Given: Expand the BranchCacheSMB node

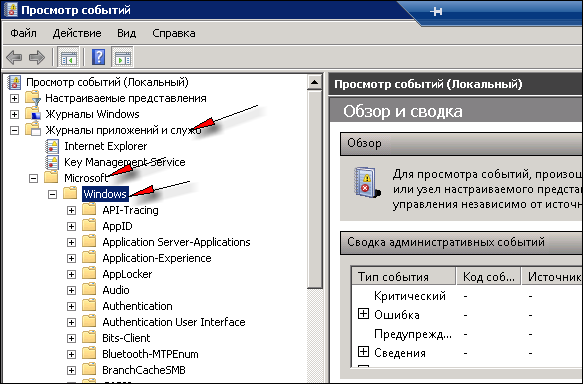Looking at the screenshot, I should click(x=71, y=370).
